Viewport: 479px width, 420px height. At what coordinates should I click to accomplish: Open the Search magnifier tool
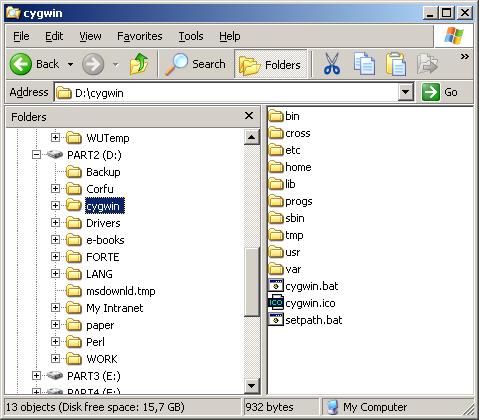[195, 64]
